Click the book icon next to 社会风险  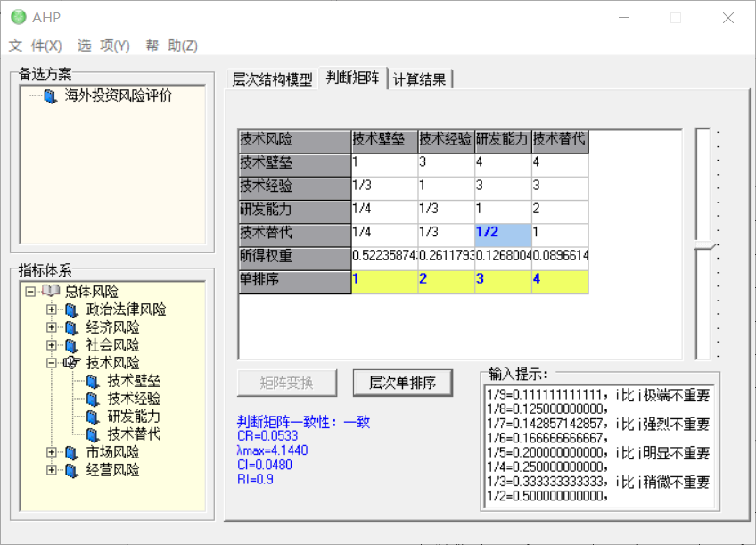click(x=71, y=345)
